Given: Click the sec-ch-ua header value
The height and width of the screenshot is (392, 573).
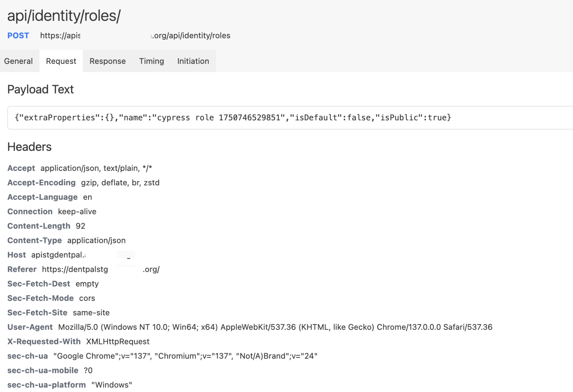Looking at the screenshot, I should [x=185, y=356].
